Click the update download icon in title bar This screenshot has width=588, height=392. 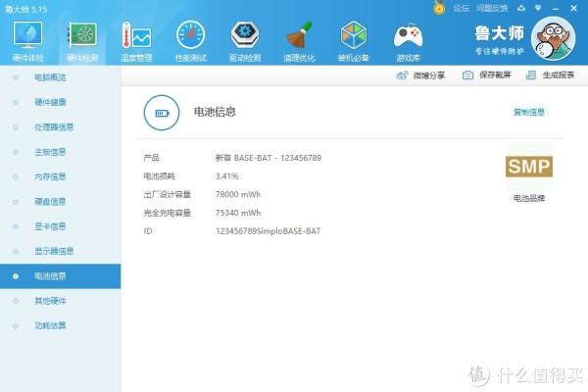[x=521, y=8]
